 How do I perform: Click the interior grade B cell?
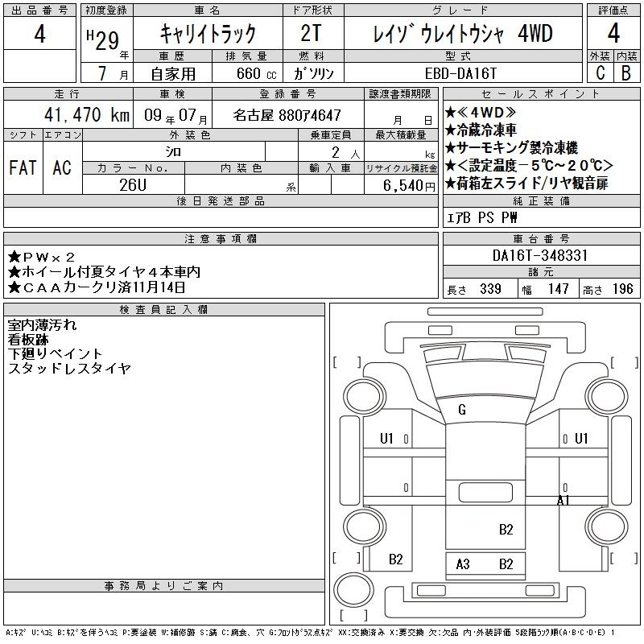coord(626,72)
